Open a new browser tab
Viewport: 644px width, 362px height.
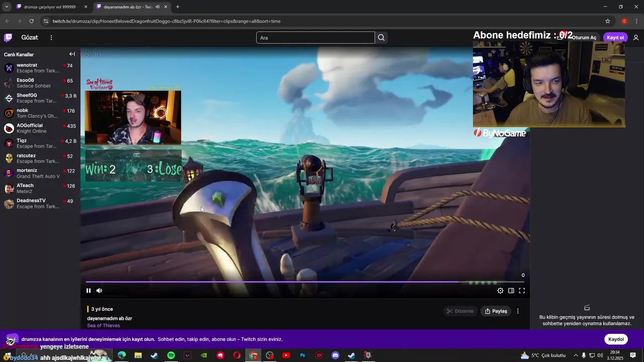tap(178, 7)
